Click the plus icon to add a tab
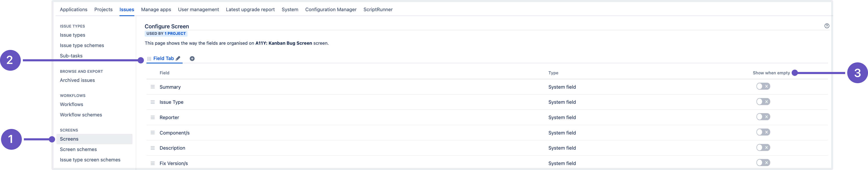This screenshot has height=170, width=868. [x=192, y=59]
